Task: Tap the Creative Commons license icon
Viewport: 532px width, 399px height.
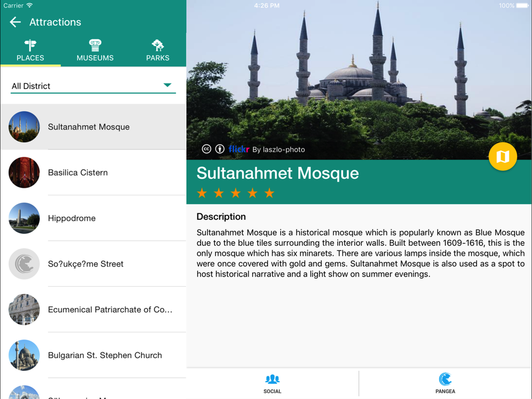Action: 206,149
